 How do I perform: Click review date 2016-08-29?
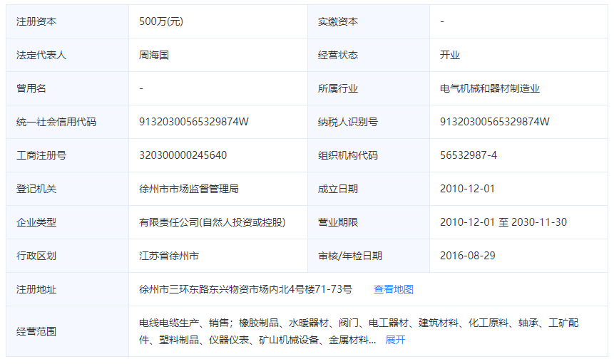(x=467, y=256)
